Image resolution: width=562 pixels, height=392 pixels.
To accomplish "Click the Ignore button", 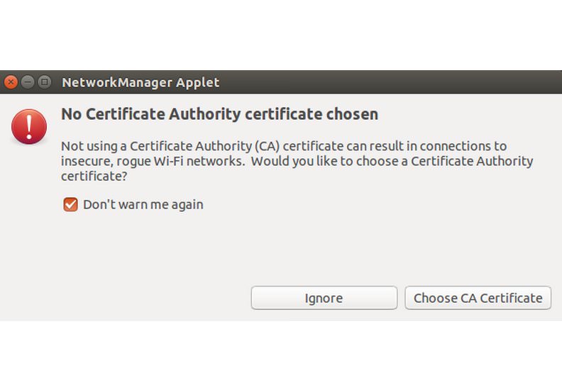I will click(x=324, y=298).
